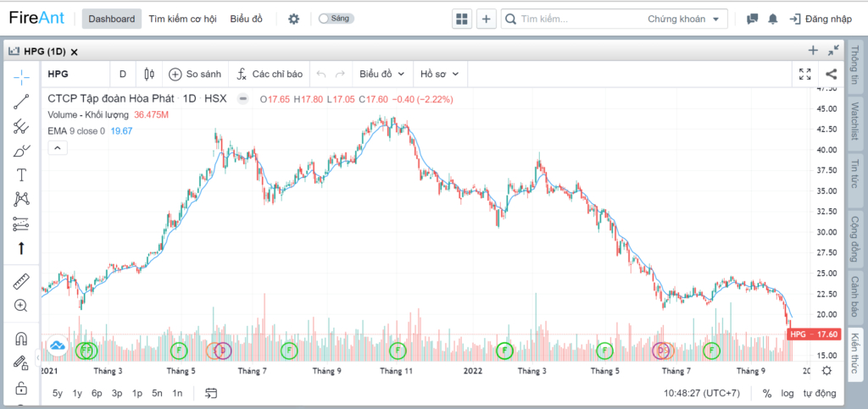This screenshot has width=868, height=409.
Task: Select the text annotation tool
Action: coord(21,175)
